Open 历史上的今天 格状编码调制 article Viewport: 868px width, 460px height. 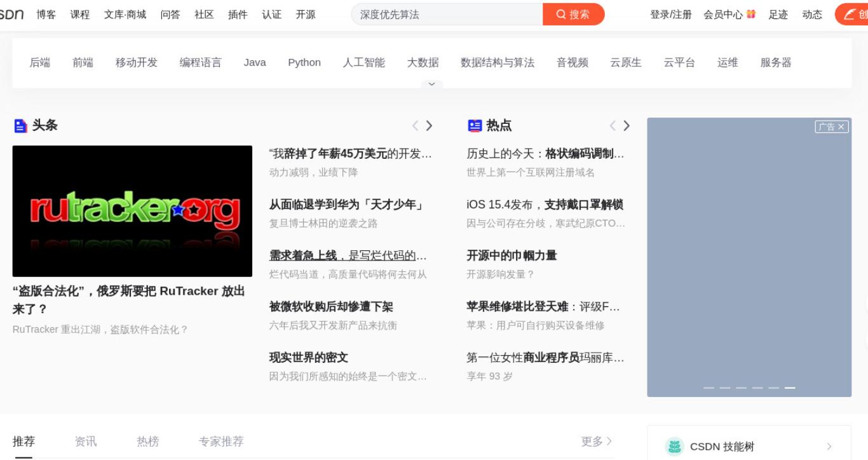tap(546, 154)
